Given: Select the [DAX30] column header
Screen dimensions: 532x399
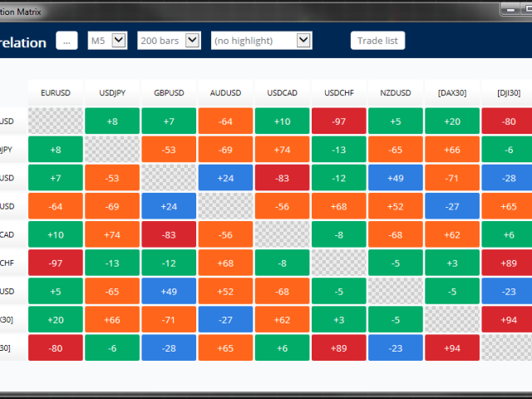Looking at the screenshot, I should (451, 93).
